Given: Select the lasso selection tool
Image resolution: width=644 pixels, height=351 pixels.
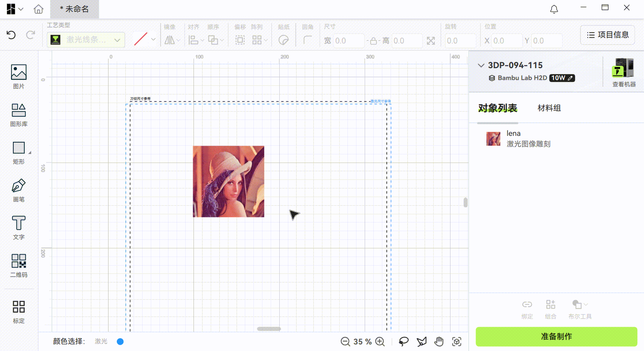Looking at the screenshot, I should [403, 342].
